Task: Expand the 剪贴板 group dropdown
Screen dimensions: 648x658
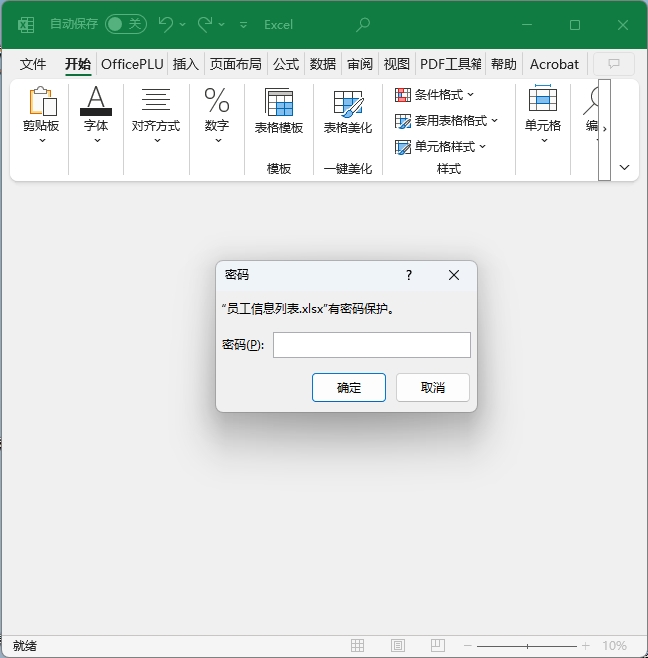Action: coord(42,141)
